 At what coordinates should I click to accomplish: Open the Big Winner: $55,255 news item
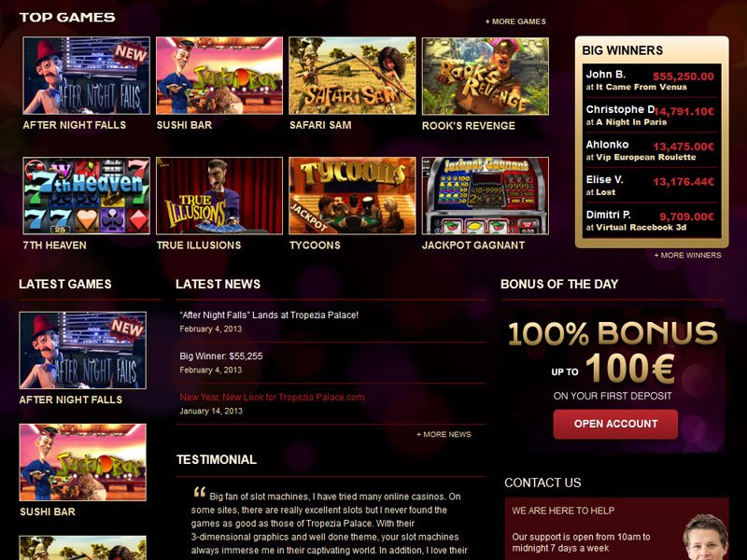tap(221, 357)
